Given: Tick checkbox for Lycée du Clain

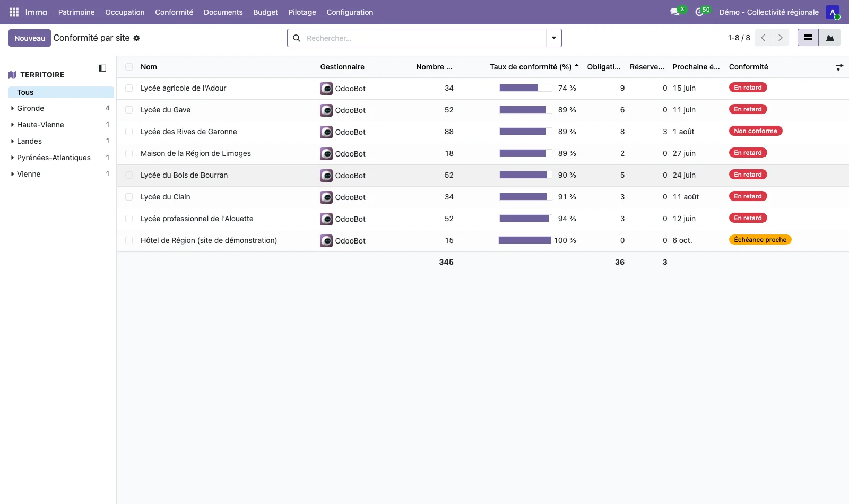Looking at the screenshot, I should click(x=129, y=197).
